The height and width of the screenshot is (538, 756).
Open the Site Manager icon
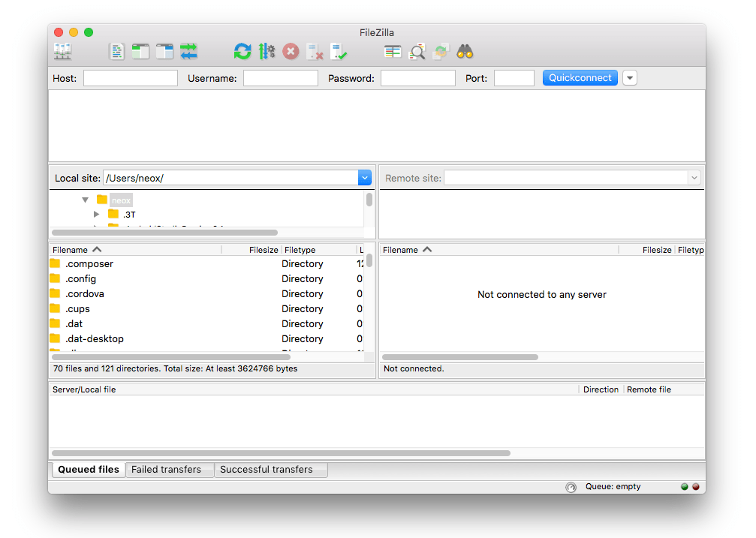pyautogui.click(x=62, y=51)
